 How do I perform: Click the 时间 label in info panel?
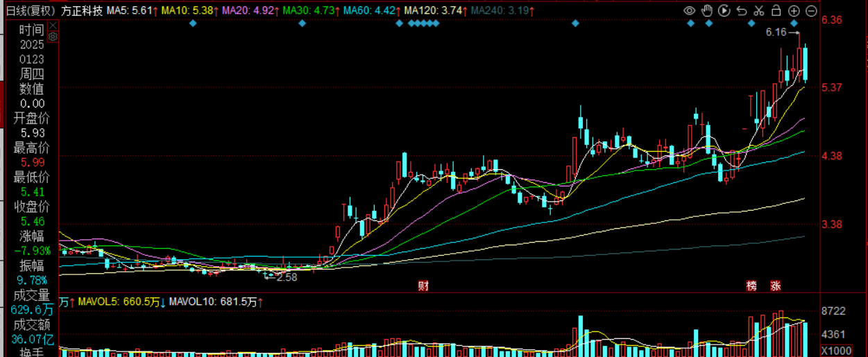point(31,30)
